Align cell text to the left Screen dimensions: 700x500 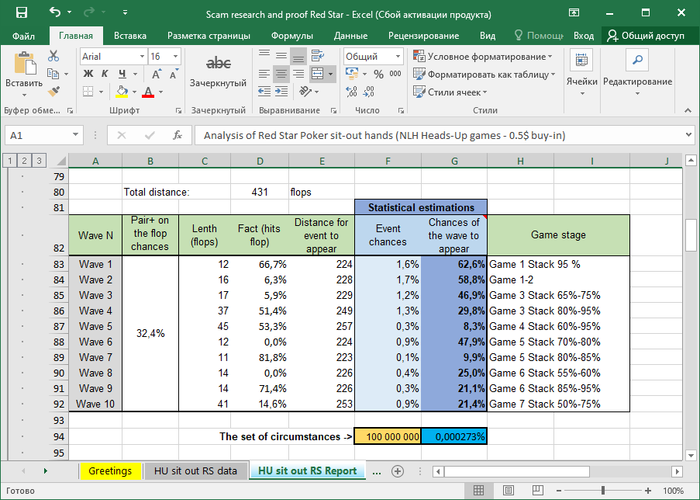pos(264,74)
